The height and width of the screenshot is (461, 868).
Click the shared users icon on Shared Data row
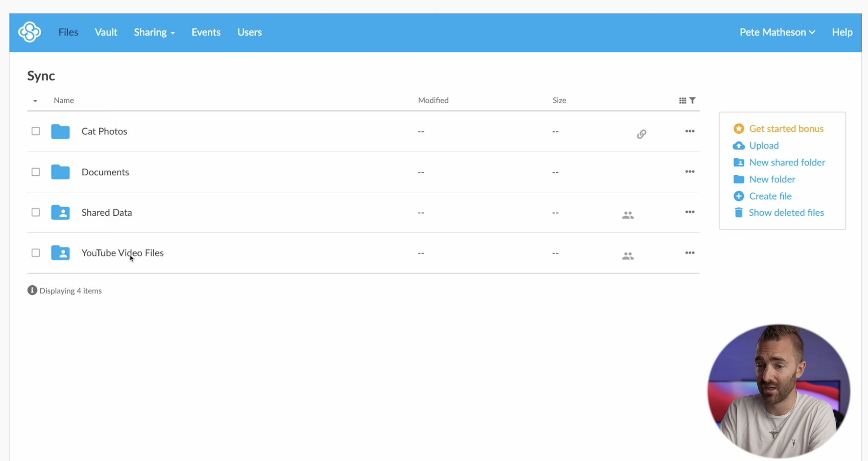click(x=628, y=214)
